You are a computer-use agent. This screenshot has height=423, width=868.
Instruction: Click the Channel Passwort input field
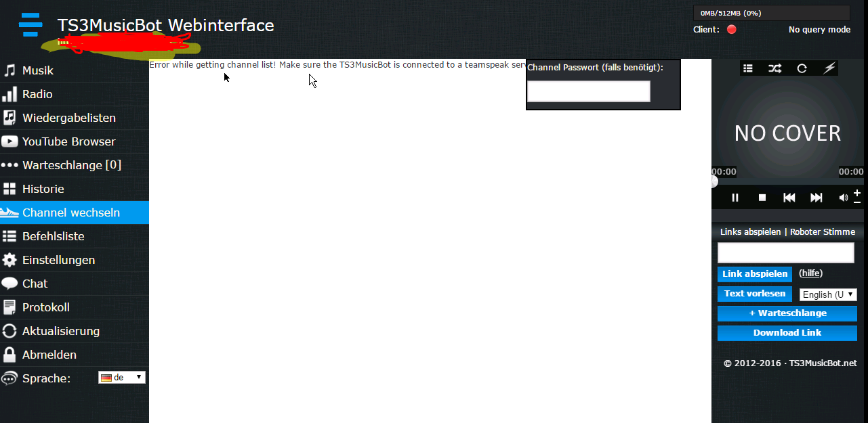[589, 91]
